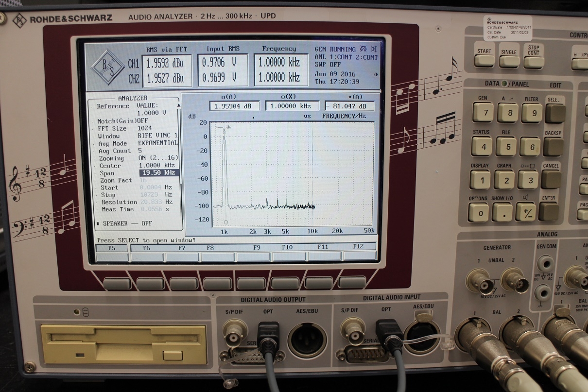Screen dimensions: 588x392
Task: Tap the panel-switch key numbered 3
Action: click(528, 180)
